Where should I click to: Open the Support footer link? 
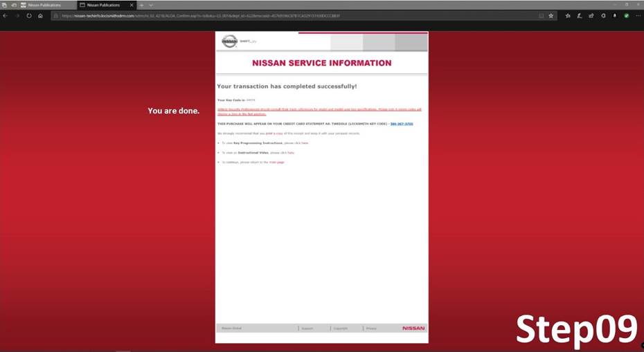(x=307, y=328)
